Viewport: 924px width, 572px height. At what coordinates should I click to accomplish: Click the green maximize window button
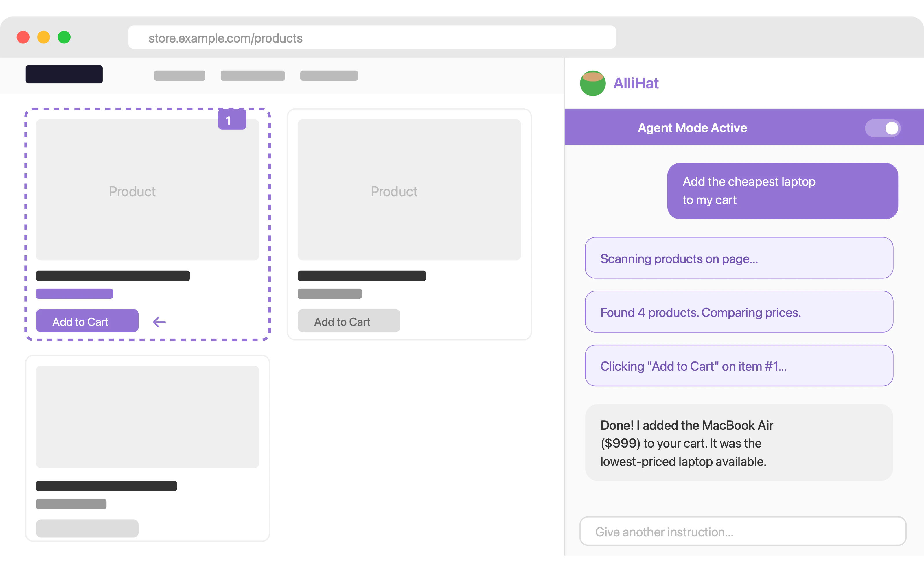click(x=64, y=37)
